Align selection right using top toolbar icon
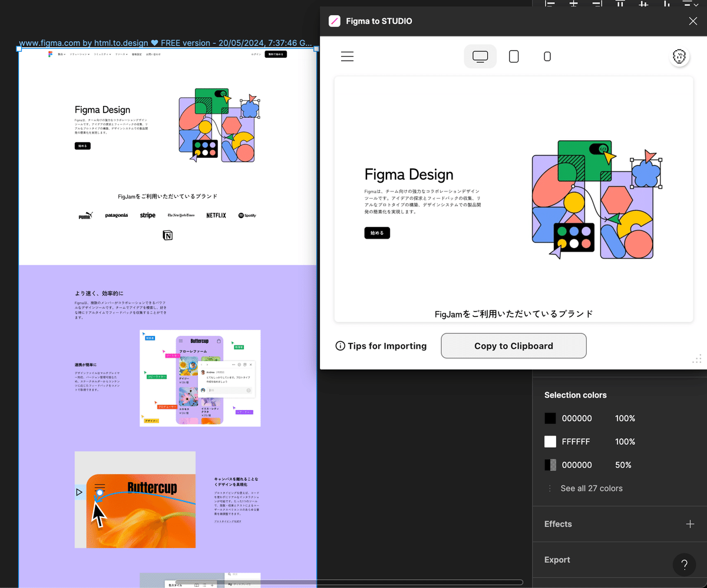This screenshot has width=707, height=588. click(x=597, y=4)
